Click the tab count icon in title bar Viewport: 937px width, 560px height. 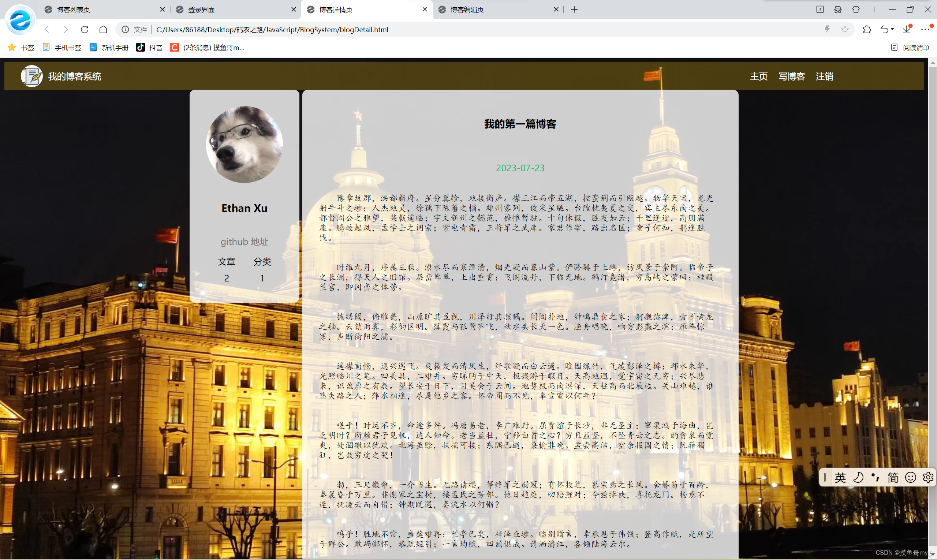click(x=820, y=10)
